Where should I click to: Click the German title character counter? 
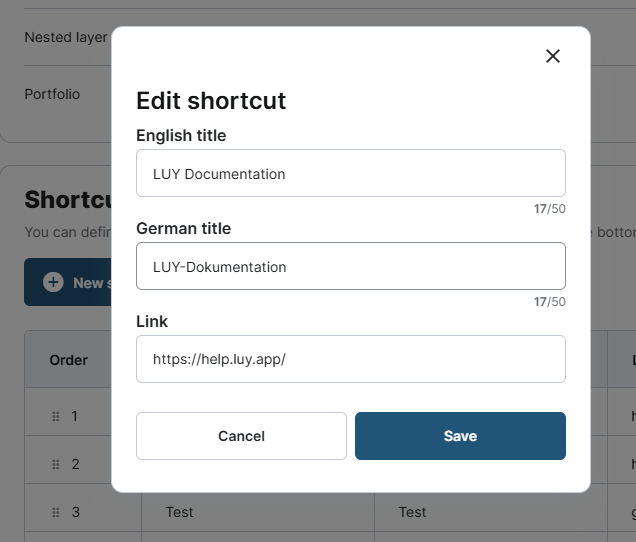[x=549, y=302]
